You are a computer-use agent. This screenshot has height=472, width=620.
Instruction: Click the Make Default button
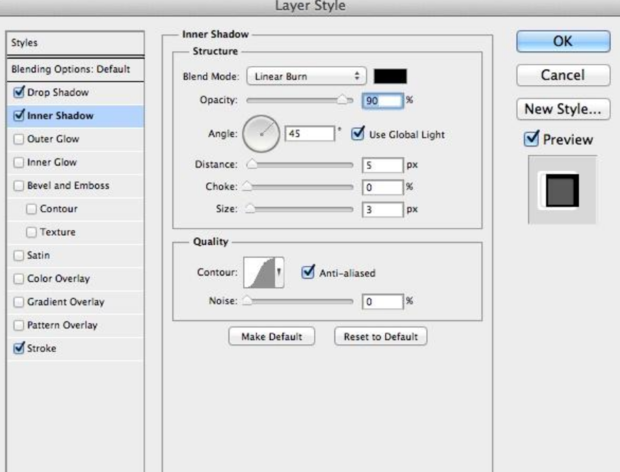[x=272, y=336]
